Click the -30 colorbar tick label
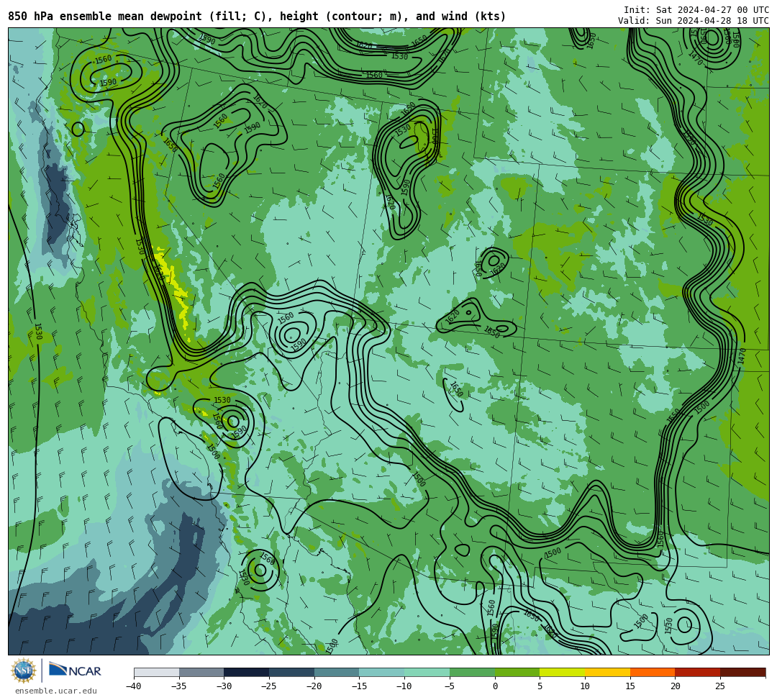This screenshot has width=777, height=700. coord(224,686)
